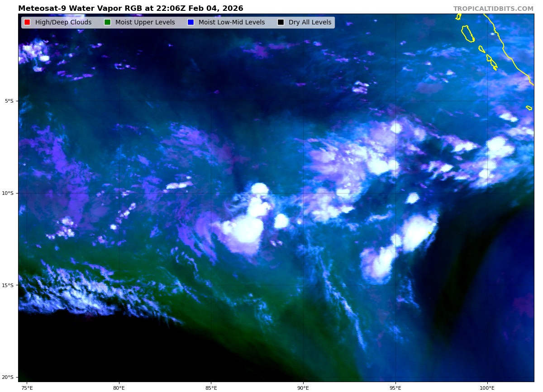543x392 pixels.
Task: Click the 20°S latitude axis label
Action: pyautogui.click(x=8, y=377)
